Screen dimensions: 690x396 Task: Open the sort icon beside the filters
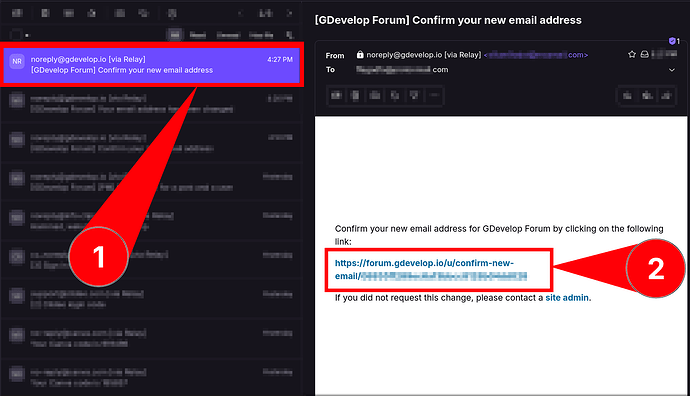pos(290,35)
